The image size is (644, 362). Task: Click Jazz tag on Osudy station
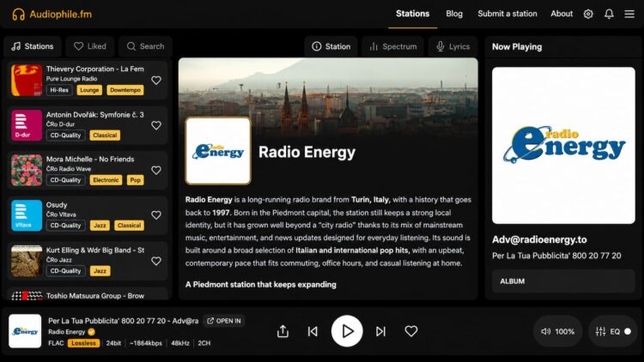click(100, 226)
